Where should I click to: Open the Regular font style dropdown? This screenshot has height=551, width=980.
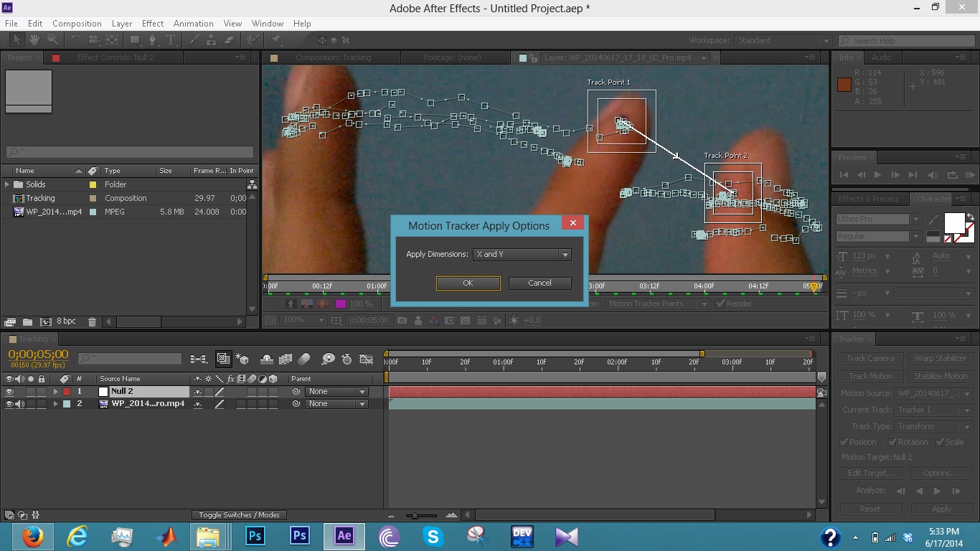(878, 236)
